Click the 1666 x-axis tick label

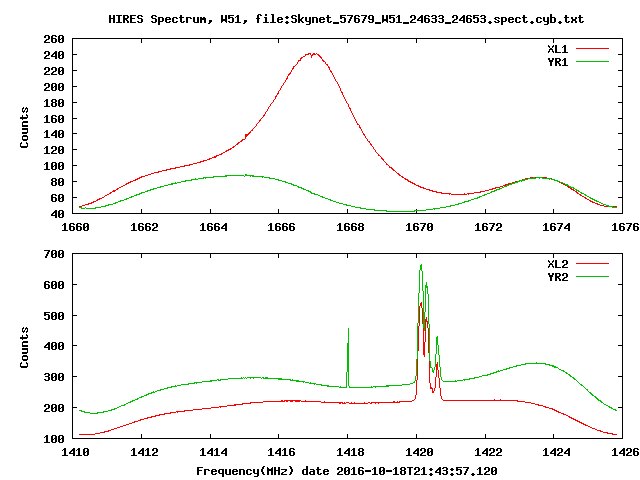pos(281,227)
